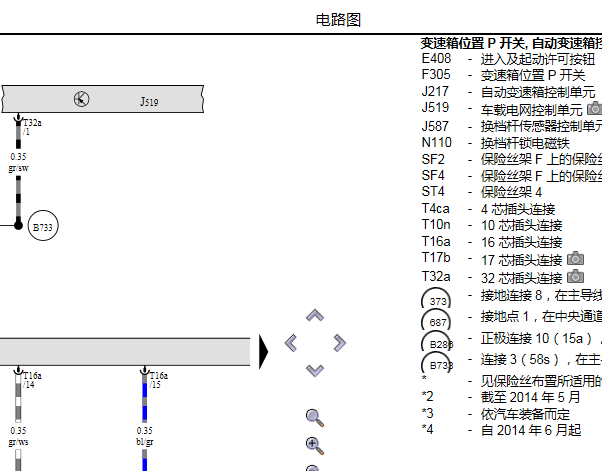Click the blue bl/gr wire segment
This screenshot has width=602, height=471.
[145, 399]
